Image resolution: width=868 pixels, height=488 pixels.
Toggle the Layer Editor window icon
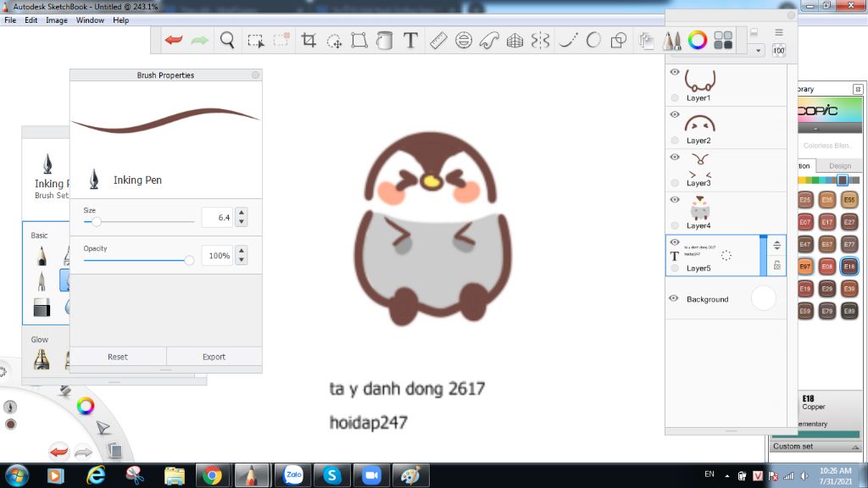pos(646,41)
